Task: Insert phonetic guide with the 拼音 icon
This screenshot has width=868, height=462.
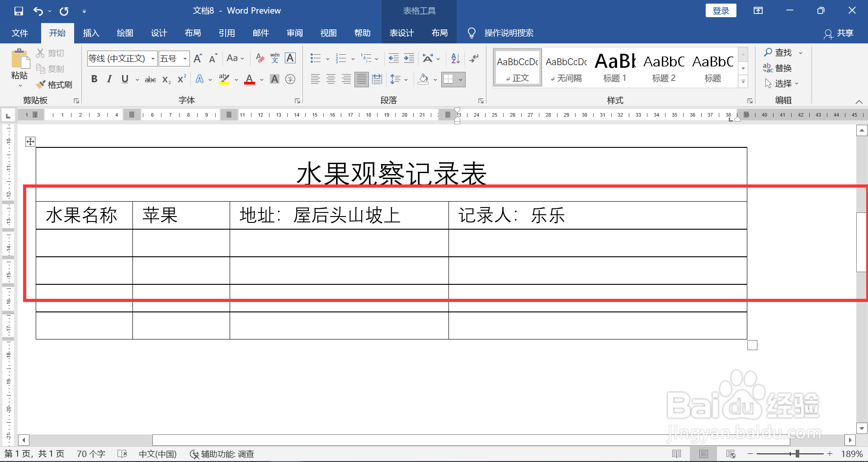Action: point(275,58)
